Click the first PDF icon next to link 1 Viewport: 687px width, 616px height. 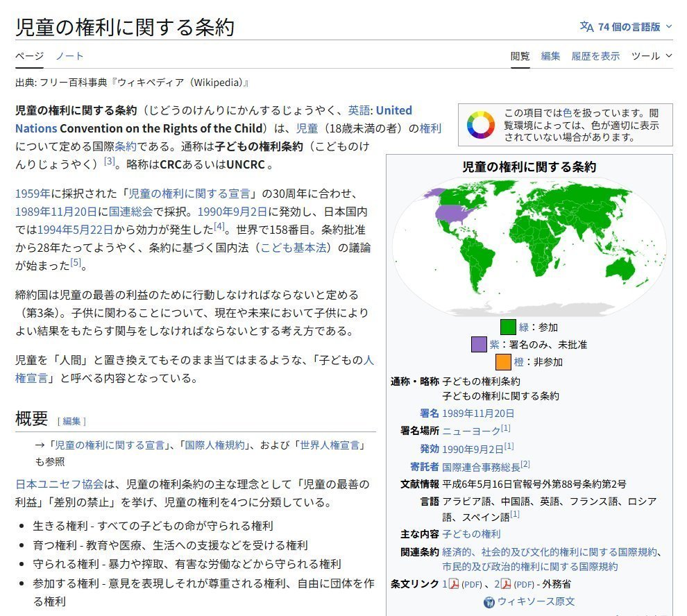pos(453,584)
